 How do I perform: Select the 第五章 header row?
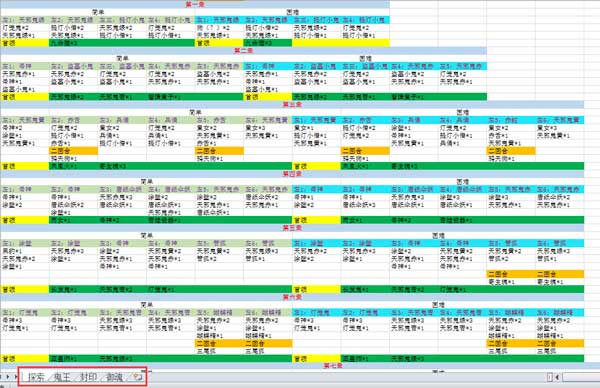click(292, 228)
